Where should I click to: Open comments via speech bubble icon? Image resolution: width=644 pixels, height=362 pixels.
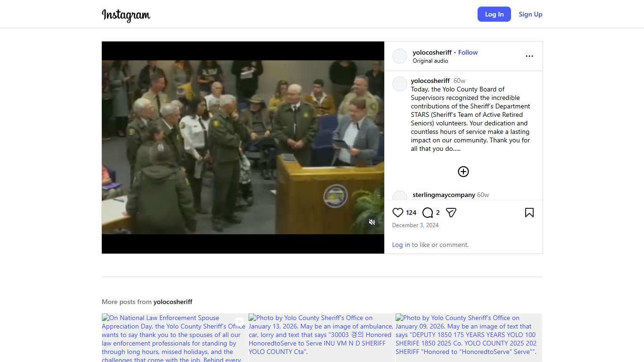click(428, 213)
